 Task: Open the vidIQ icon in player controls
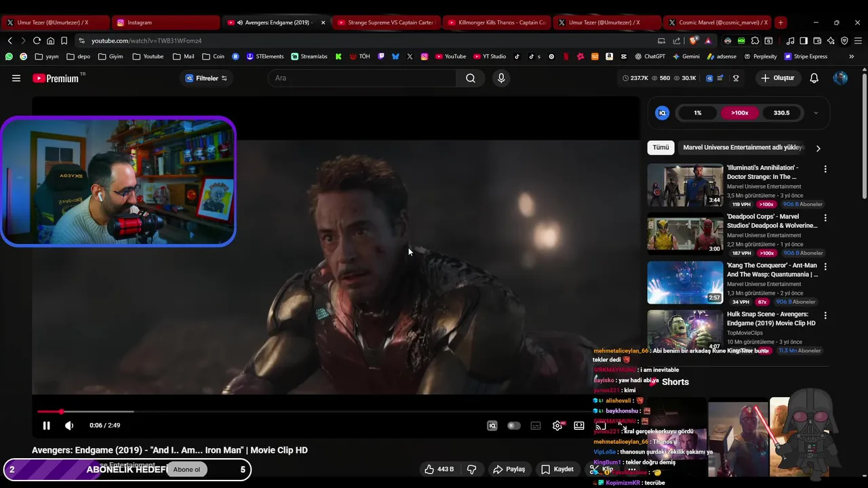click(x=492, y=426)
